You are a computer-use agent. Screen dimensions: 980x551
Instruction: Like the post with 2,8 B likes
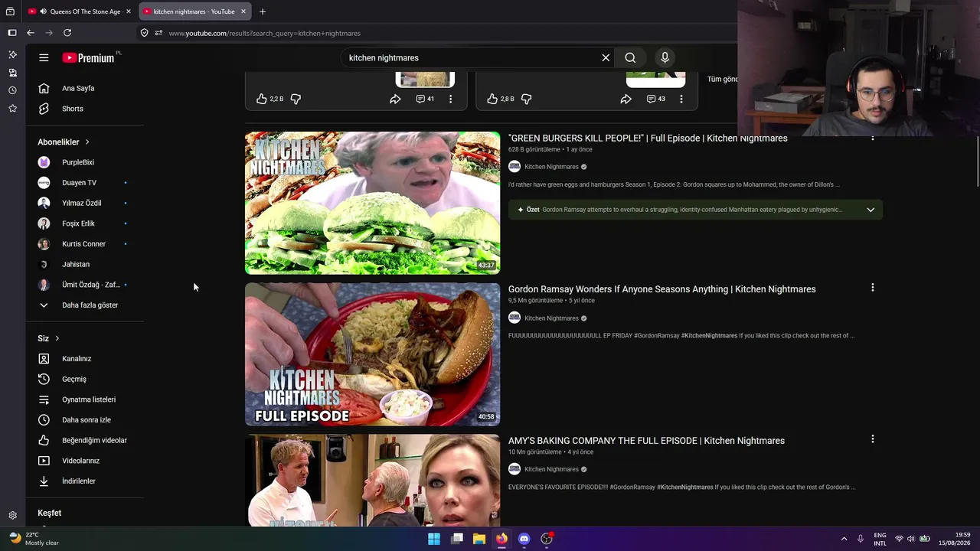492,99
